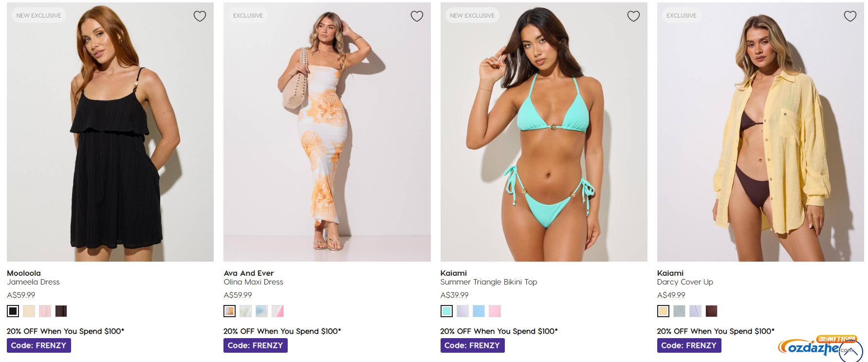Open the Kaiami Darcy Cover Up listing
868x362 pixels.
(x=685, y=282)
